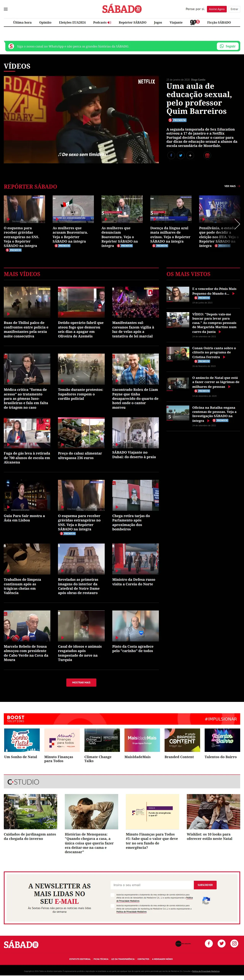The image size is (244, 980).
Task: Check the newsletter consent checkbox
Action: pyautogui.click(x=112, y=895)
